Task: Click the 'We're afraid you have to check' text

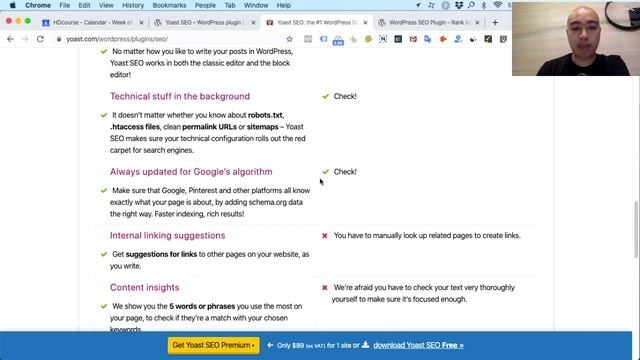Action: (x=424, y=293)
